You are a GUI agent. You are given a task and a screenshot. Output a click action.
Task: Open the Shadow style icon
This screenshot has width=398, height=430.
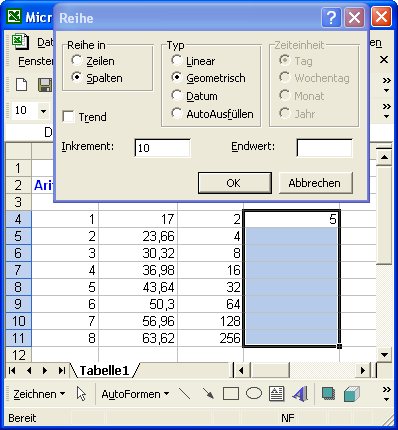pos(328,394)
